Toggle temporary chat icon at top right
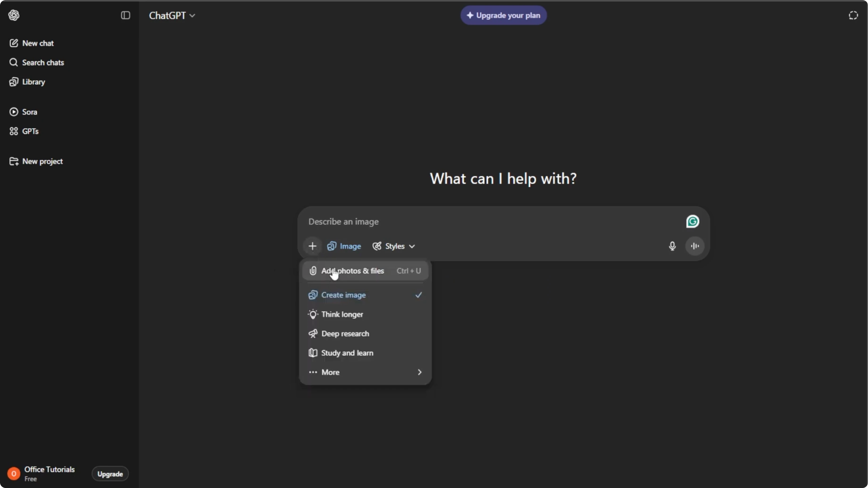 click(x=853, y=16)
